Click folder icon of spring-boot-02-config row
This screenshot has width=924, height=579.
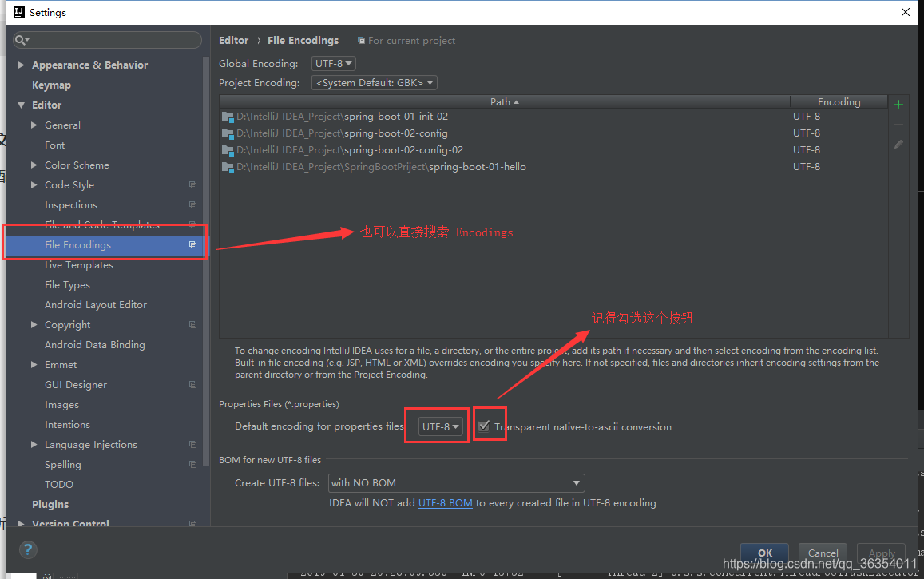[x=228, y=133]
